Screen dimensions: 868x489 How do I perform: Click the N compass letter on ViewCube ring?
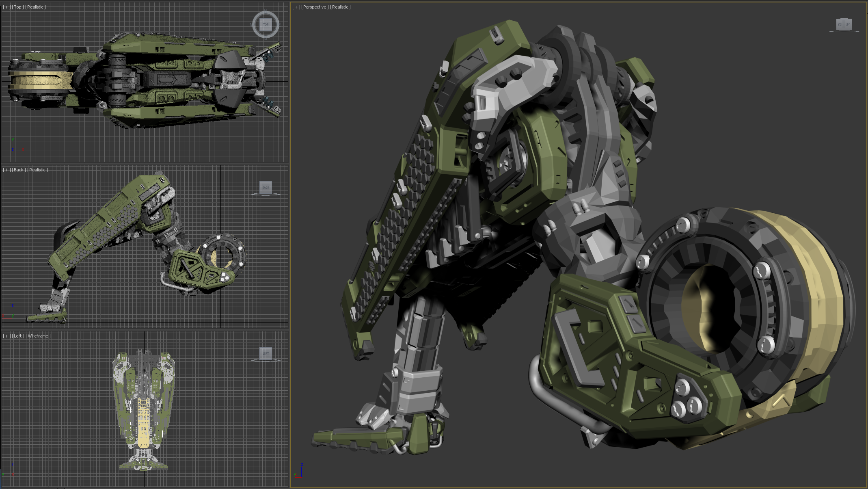point(266,11)
